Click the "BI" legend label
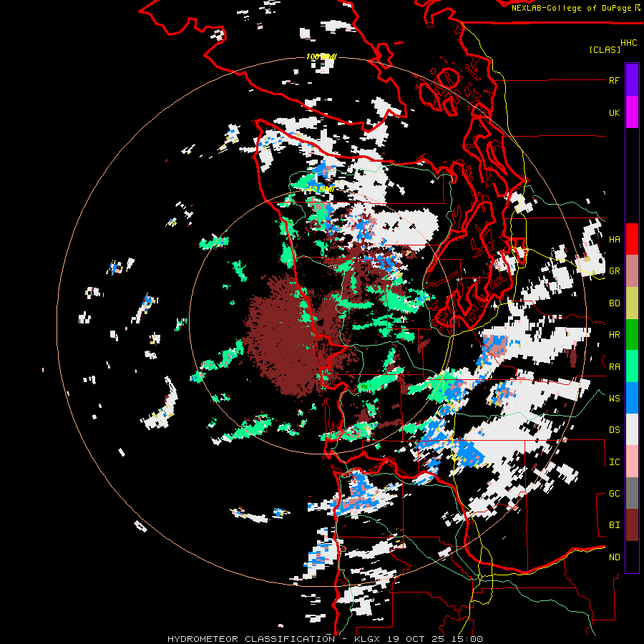Screen dimensions: 644x644 [614, 525]
